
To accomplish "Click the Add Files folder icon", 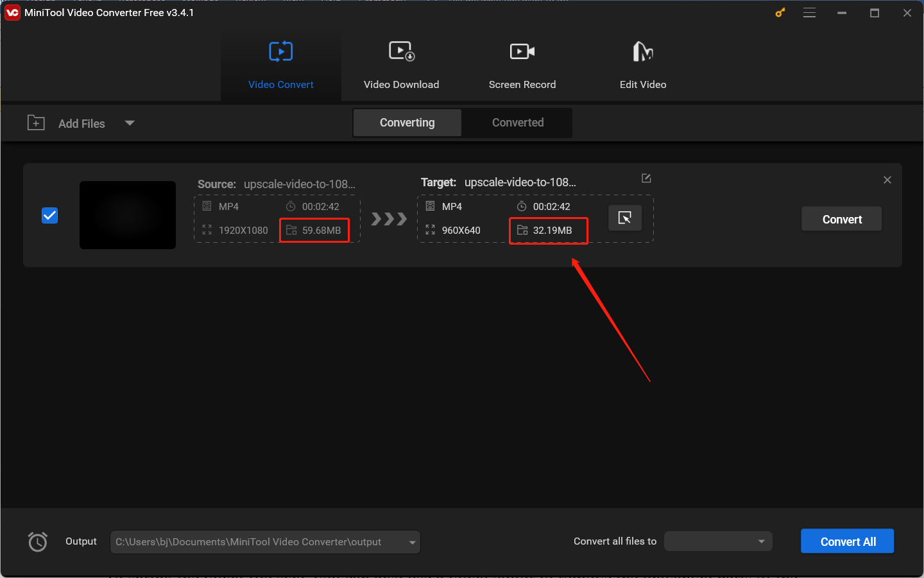I will (x=36, y=123).
